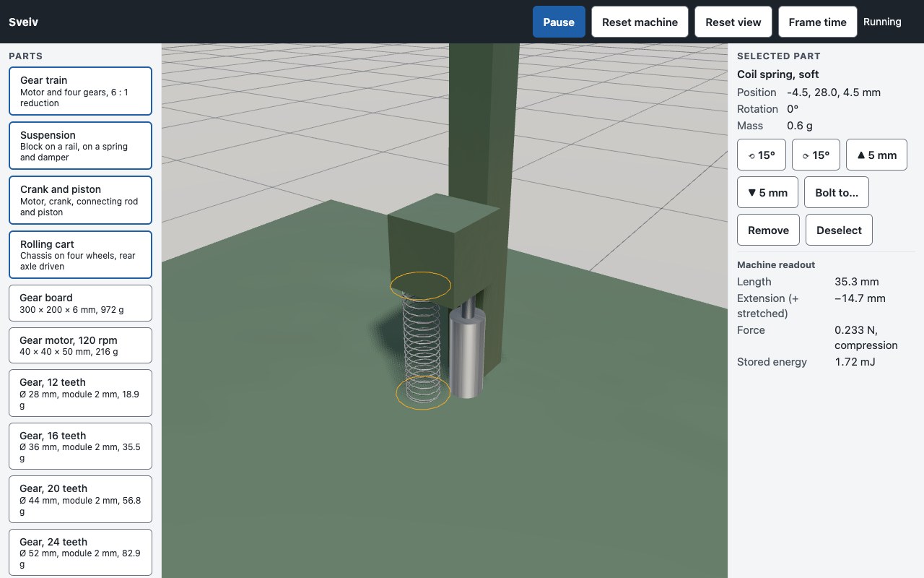The width and height of the screenshot is (924, 578).
Task: Click the Length readout 35.3 mm
Action: pos(856,282)
